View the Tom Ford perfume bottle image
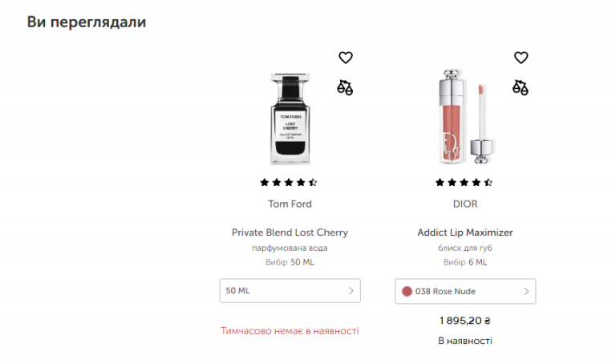Image resolution: width=616 pixels, height=364 pixels. pyautogui.click(x=290, y=118)
